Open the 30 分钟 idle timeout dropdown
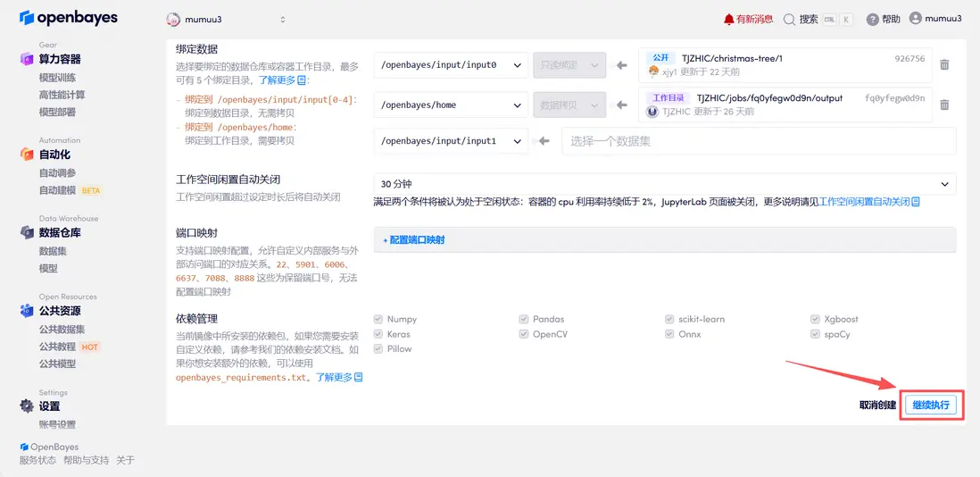The width and height of the screenshot is (980, 477). [665, 184]
